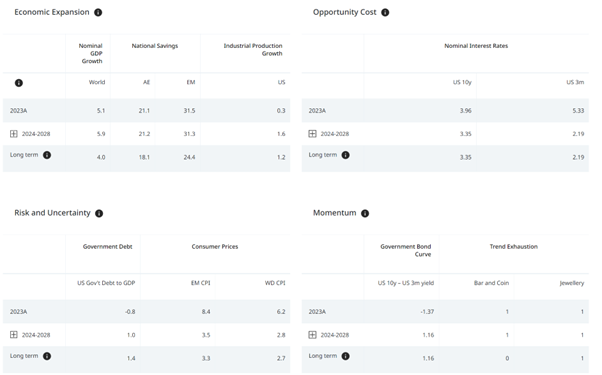The image size is (602, 375).
Task: Click Government Debt column header
Action: 108,247
